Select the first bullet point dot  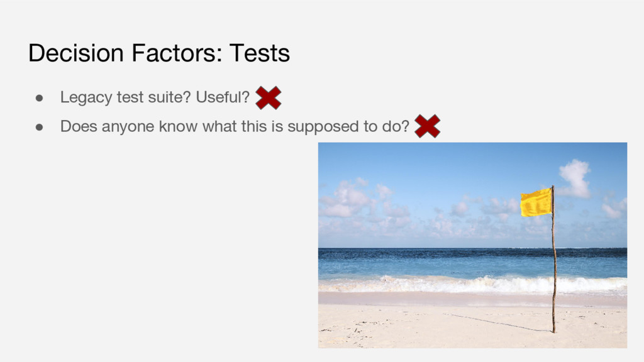[38, 98]
